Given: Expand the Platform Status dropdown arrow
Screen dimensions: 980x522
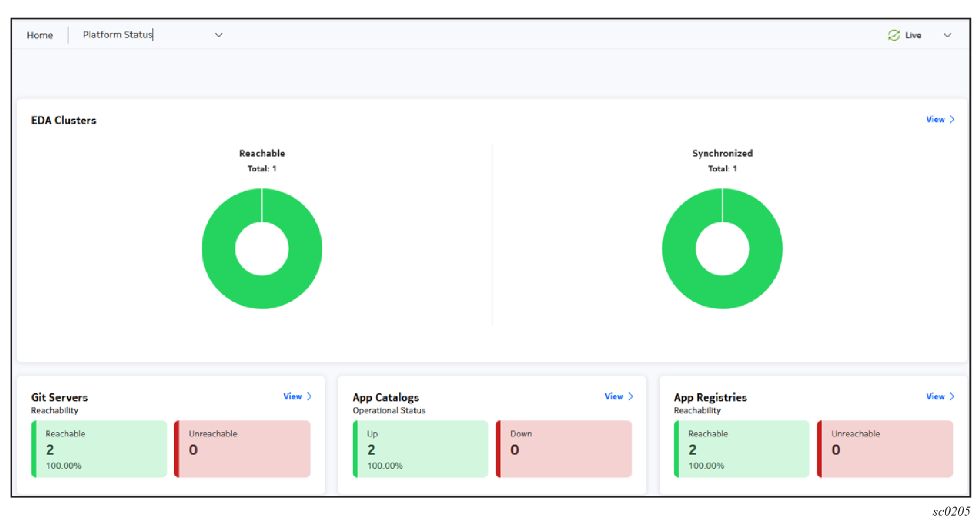Looking at the screenshot, I should (218, 35).
